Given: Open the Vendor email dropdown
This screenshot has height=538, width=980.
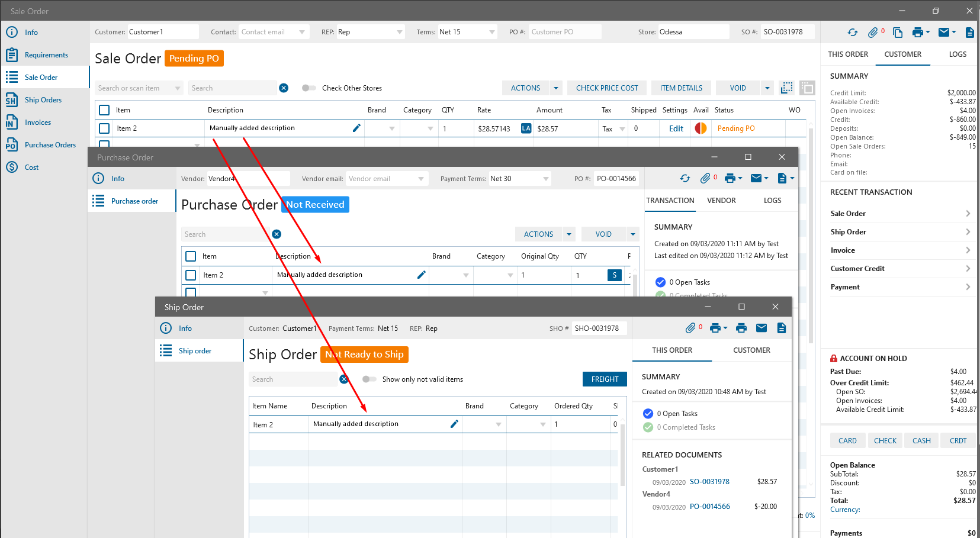Looking at the screenshot, I should (x=421, y=179).
